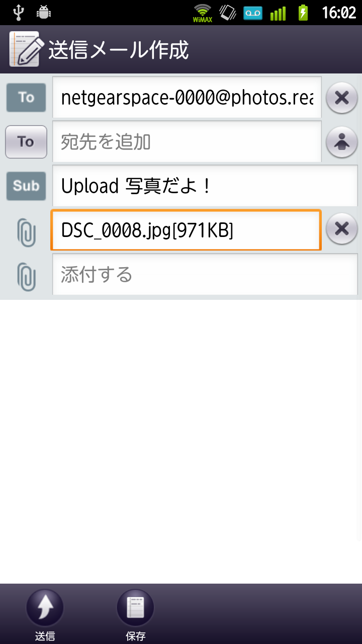This screenshot has width=362, height=644.
Task: Tap the 送信メール作成 title text
Action: tap(119, 50)
